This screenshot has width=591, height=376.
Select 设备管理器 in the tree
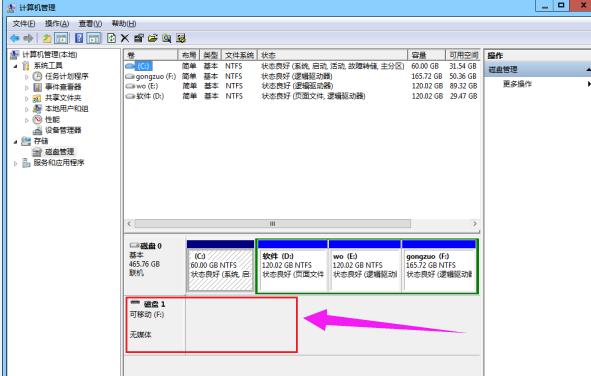63,130
